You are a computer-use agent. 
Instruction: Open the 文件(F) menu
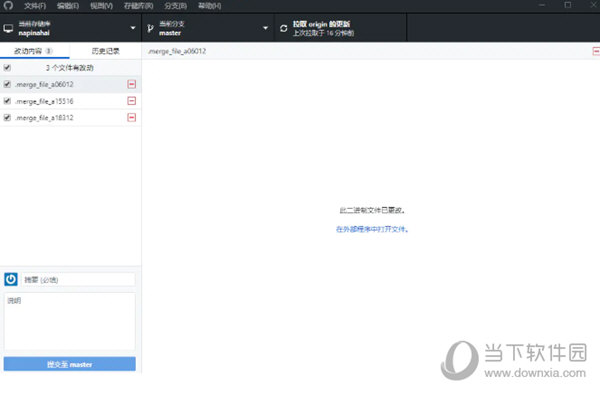point(35,6)
